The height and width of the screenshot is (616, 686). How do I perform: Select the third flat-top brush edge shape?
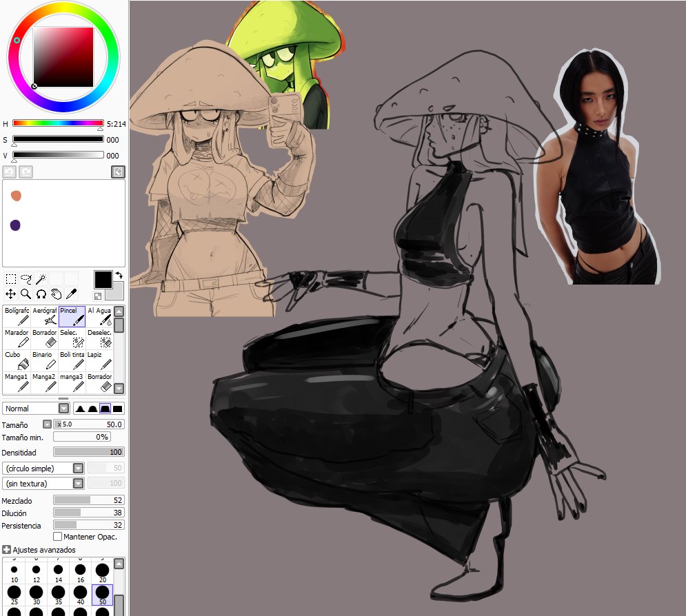click(105, 409)
